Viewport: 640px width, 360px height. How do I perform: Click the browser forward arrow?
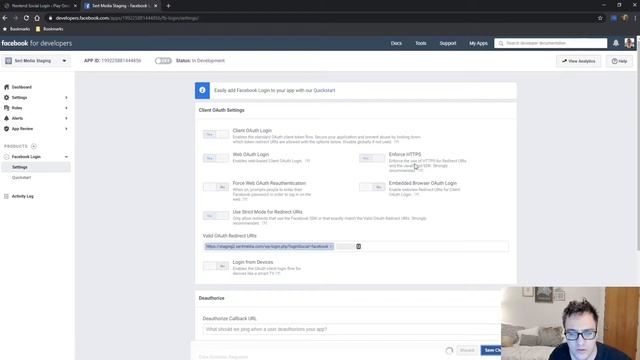pyautogui.click(x=16, y=18)
